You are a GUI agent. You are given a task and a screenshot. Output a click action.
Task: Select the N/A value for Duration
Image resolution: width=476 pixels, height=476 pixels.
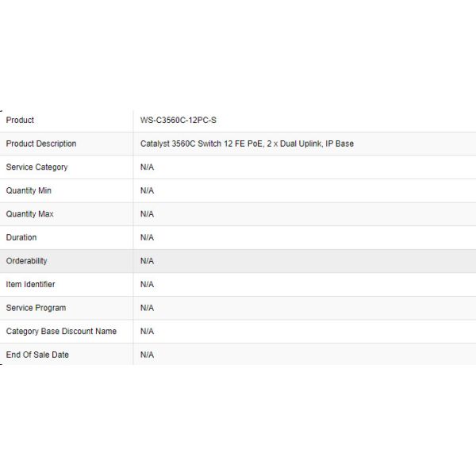click(147, 237)
